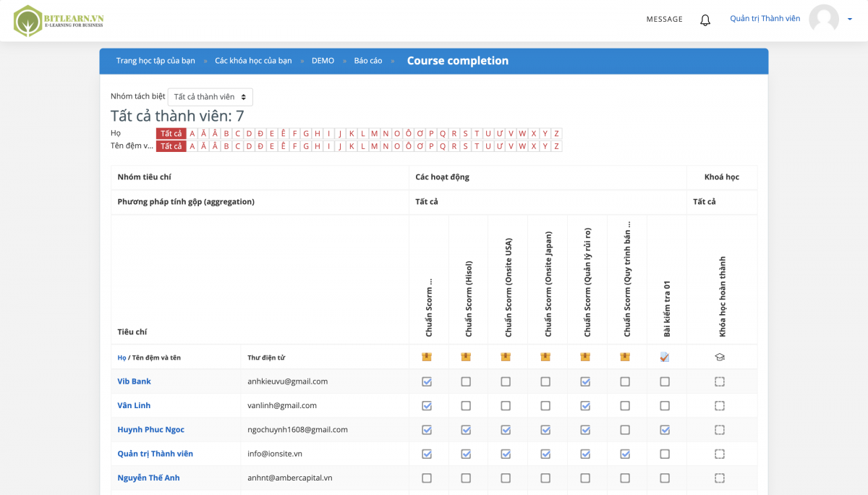Open MESSAGE in the top bar
Image resolution: width=868 pixels, height=495 pixels.
click(x=665, y=20)
